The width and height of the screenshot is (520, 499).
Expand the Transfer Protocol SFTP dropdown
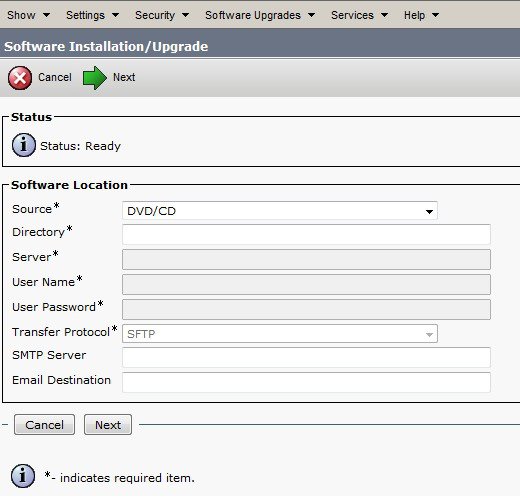pos(280,334)
